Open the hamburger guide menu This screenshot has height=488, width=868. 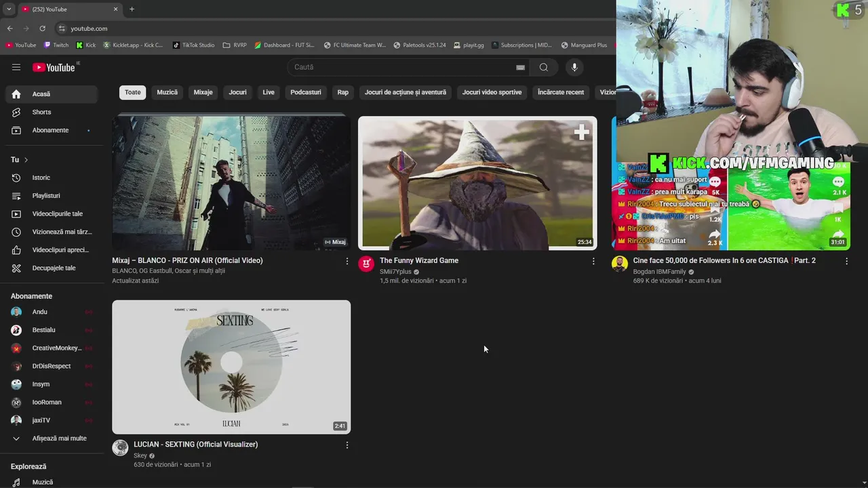[x=16, y=67]
